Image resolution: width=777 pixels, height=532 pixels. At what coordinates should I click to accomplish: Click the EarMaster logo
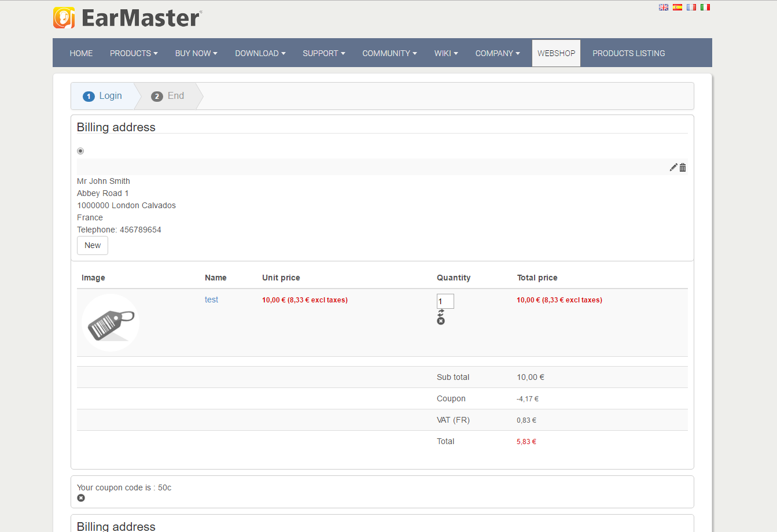tap(127, 18)
